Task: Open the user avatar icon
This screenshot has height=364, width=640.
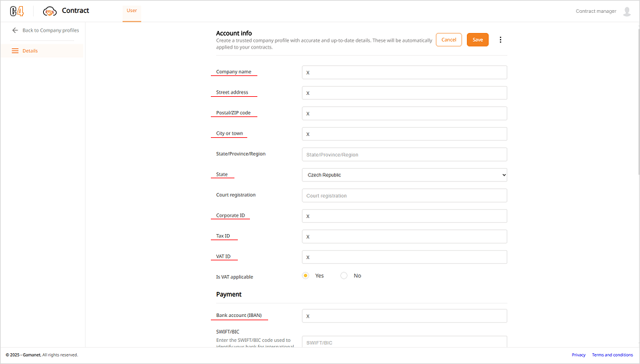Action: tap(627, 11)
